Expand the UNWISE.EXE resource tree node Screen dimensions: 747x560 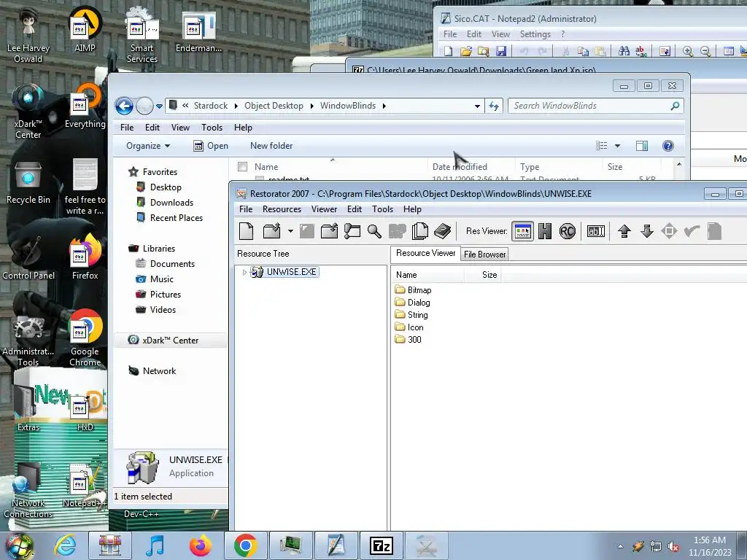point(244,273)
